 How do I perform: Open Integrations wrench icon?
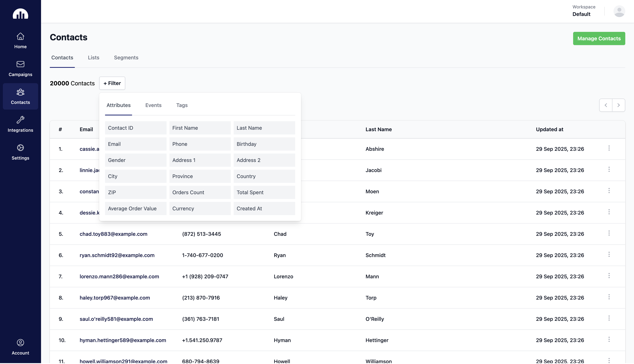[x=20, y=120]
